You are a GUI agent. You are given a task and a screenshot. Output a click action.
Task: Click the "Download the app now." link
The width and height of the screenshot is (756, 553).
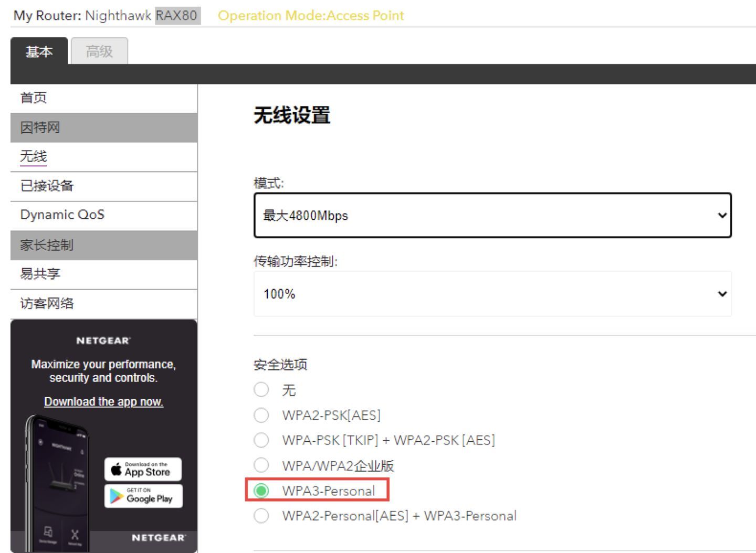click(x=103, y=401)
